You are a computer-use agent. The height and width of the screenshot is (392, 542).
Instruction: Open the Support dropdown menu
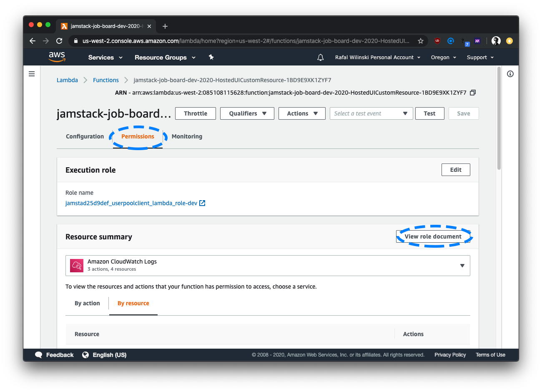point(480,58)
